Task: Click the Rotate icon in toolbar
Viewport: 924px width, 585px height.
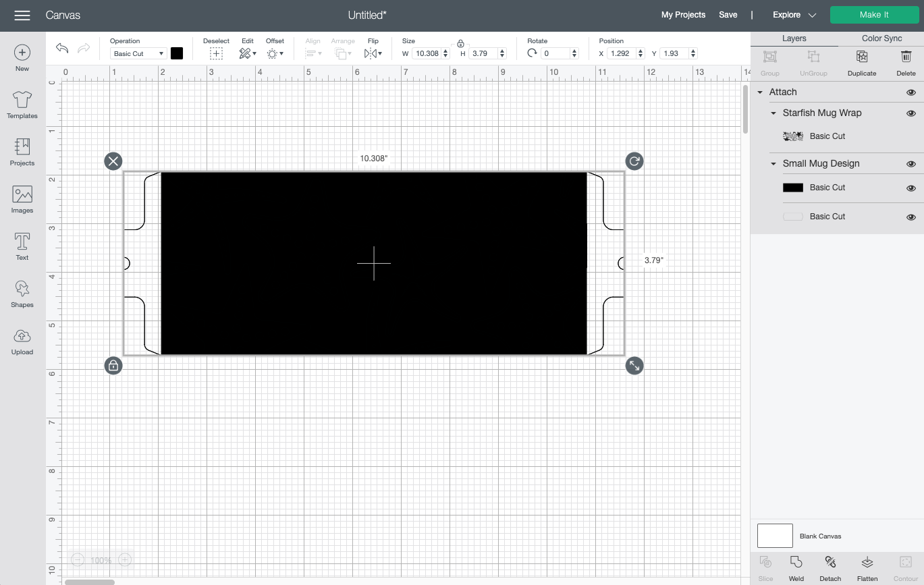Action: (x=532, y=53)
